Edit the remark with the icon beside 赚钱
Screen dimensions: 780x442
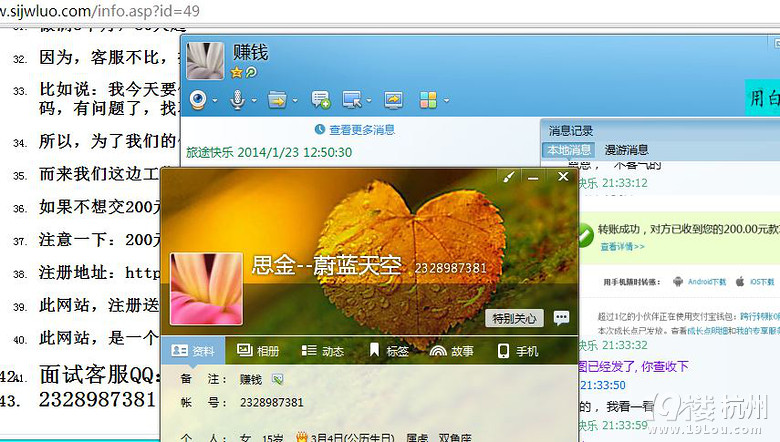[278, 380]
